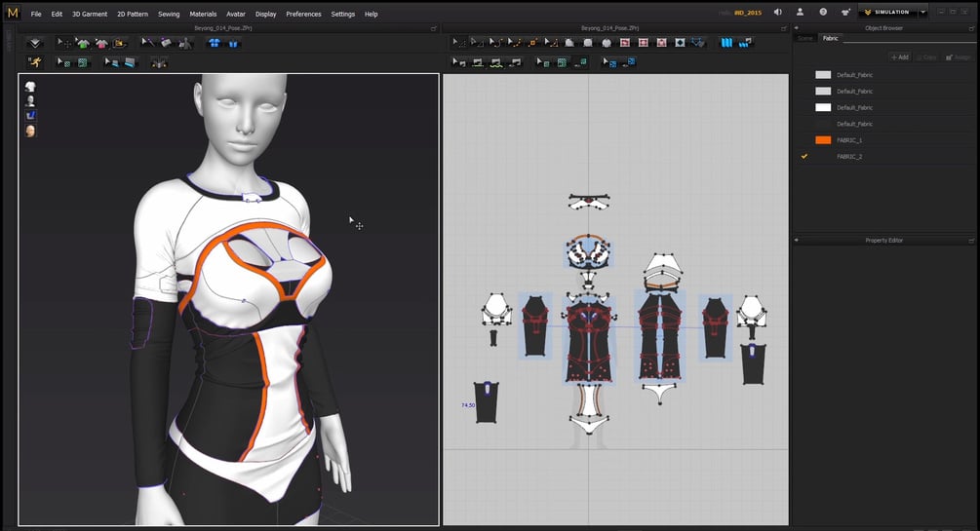Click the user account icon
The width and height of the screenshot is (980, 531).
tap(800, 12)
